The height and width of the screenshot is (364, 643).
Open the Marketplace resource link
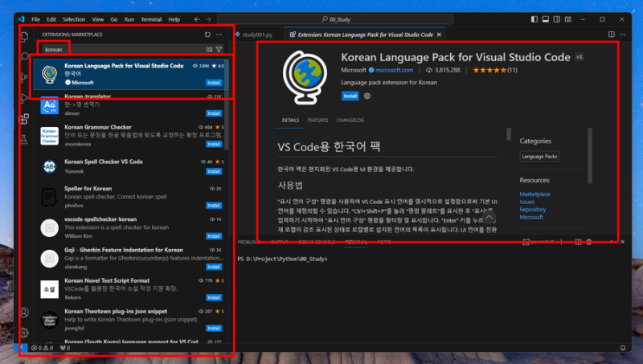pyautogui.click(x=534, y=194)
